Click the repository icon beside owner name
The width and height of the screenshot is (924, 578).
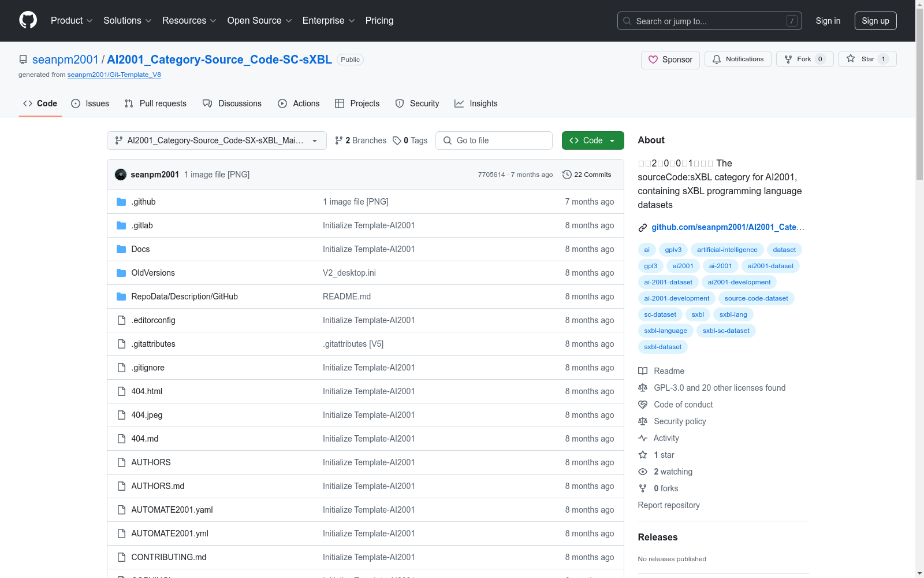pos(23,60)
